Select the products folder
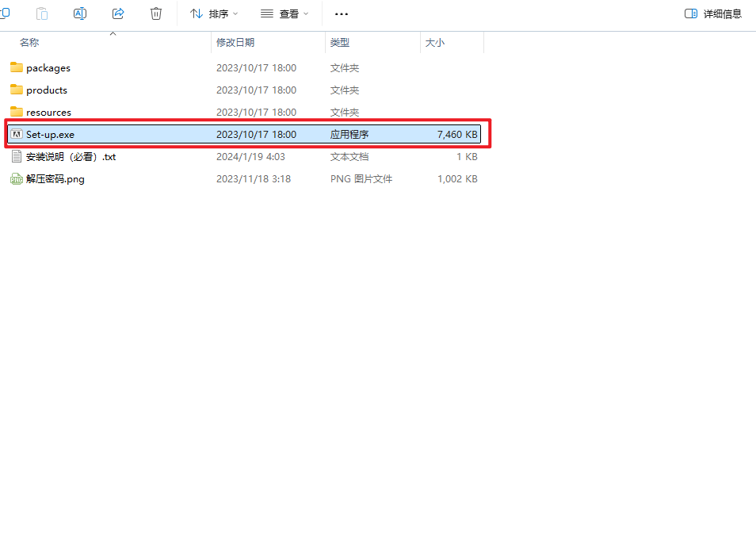The width and height of the screenshot is (756, 547). pos(47,90)
